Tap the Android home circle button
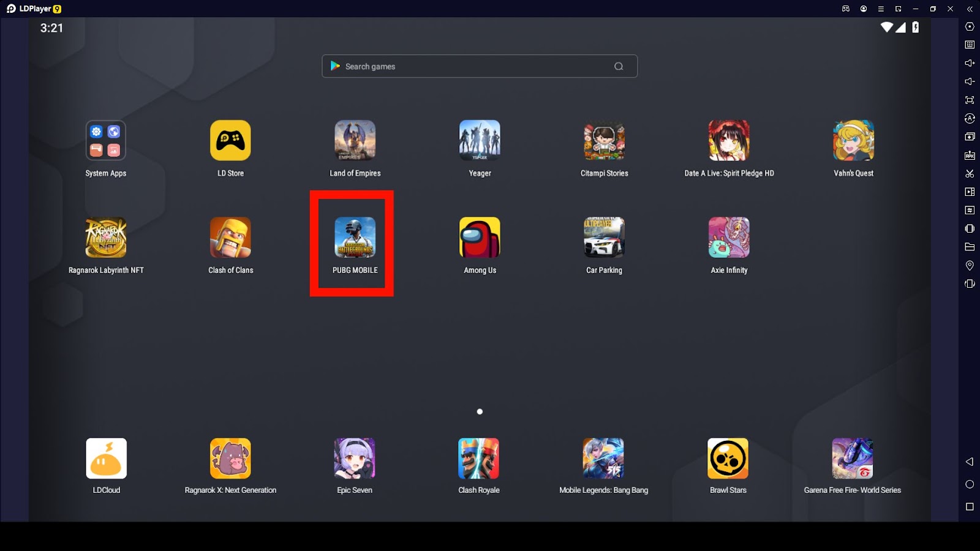The width and height of the screenshot is (980, 551). pos(970,484)
